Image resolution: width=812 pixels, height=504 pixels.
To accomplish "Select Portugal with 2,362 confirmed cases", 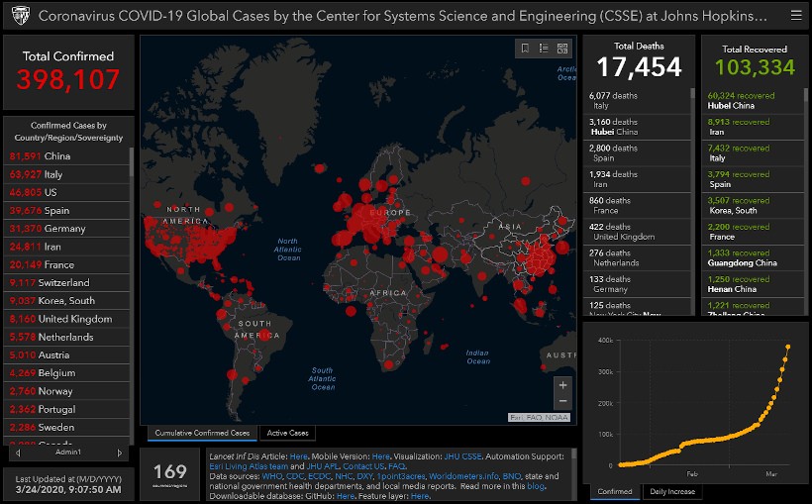I will [66, 409].
